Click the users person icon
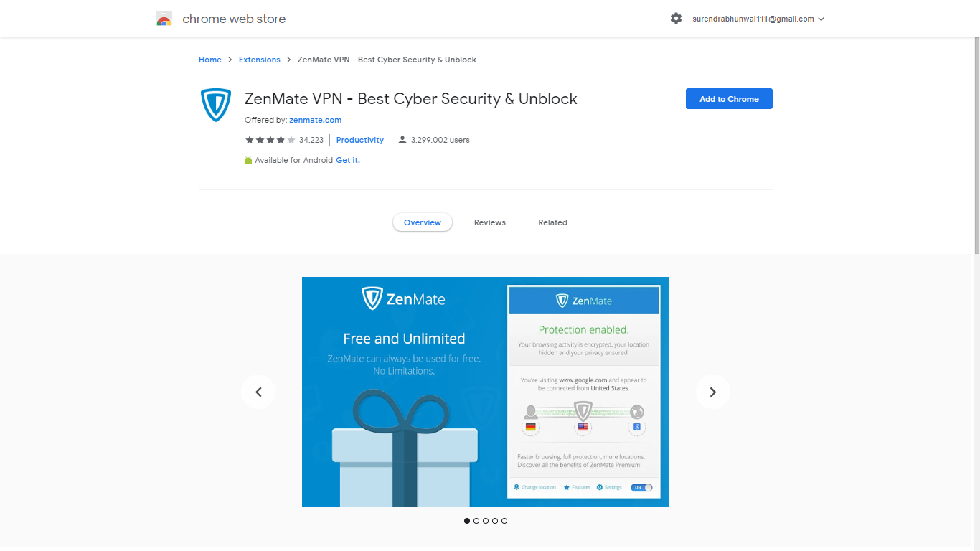Image resolution: width=980 pixels, height=551 pixels. (402, 140)
